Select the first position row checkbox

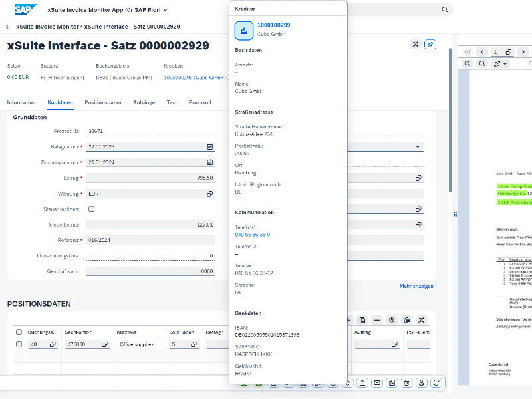tap(19, 344)
